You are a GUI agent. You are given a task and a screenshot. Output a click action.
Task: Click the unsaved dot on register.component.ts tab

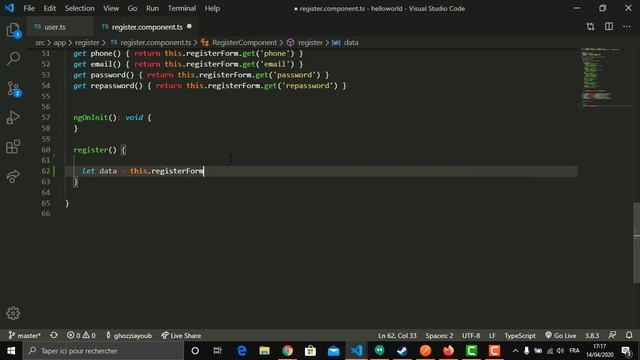[189, 27]
